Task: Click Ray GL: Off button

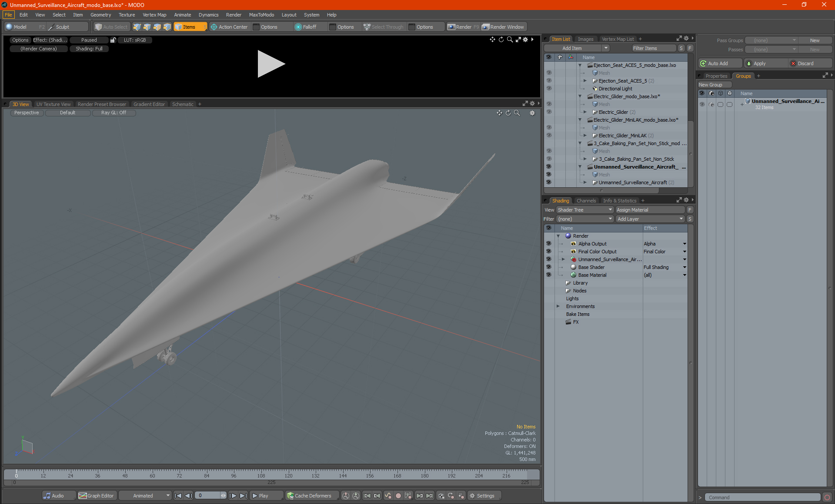Action: coord(114,113)
